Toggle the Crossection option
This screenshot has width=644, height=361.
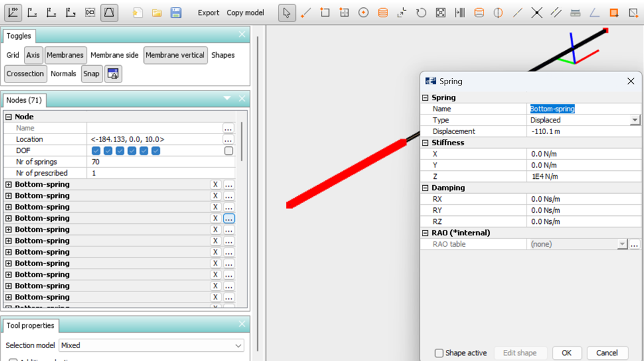click(25, 74)
